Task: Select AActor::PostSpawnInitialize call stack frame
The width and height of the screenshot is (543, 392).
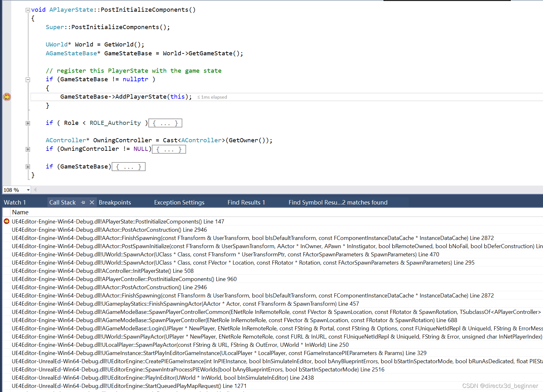Action: (x=277, y=246)
